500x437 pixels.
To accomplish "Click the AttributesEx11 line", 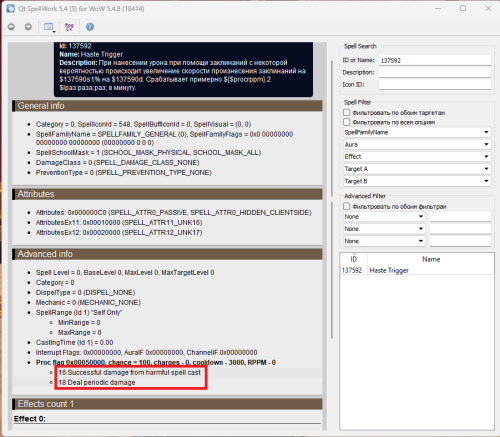I will [x=119, y=222].
